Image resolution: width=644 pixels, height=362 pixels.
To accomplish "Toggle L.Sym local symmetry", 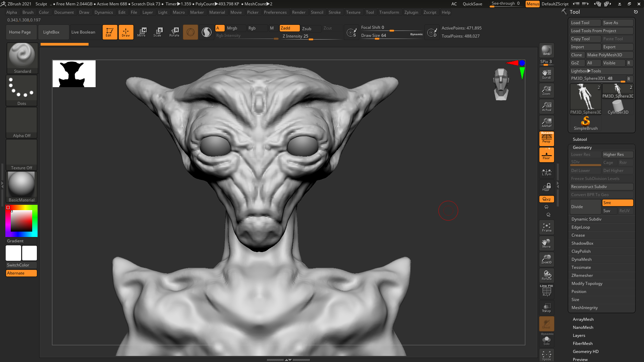I will pyautogui.click(x=546, y=172).
